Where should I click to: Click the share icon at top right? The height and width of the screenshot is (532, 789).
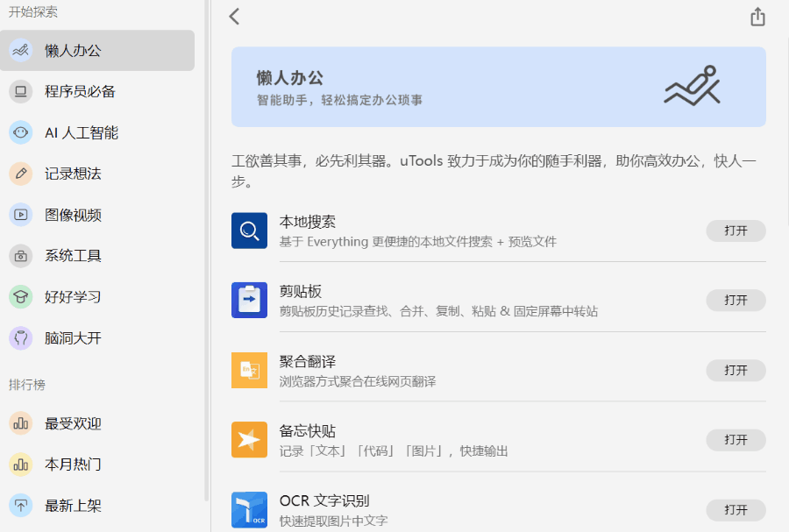[757, 17]
